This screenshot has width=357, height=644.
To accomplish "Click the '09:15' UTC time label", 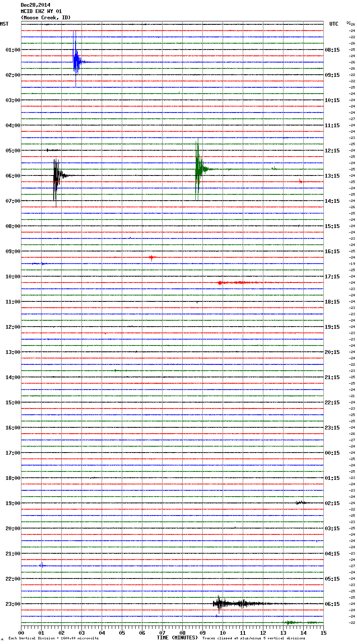I will click(332, 75).
